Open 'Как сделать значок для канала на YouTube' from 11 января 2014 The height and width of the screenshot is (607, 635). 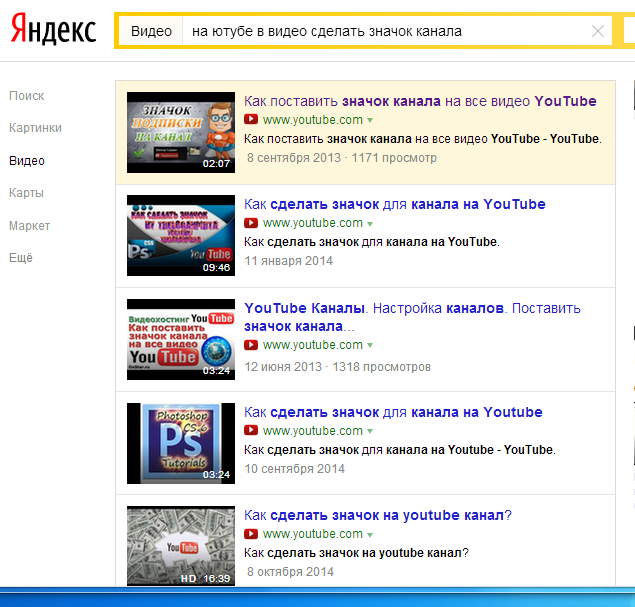[x=394, y=204]
